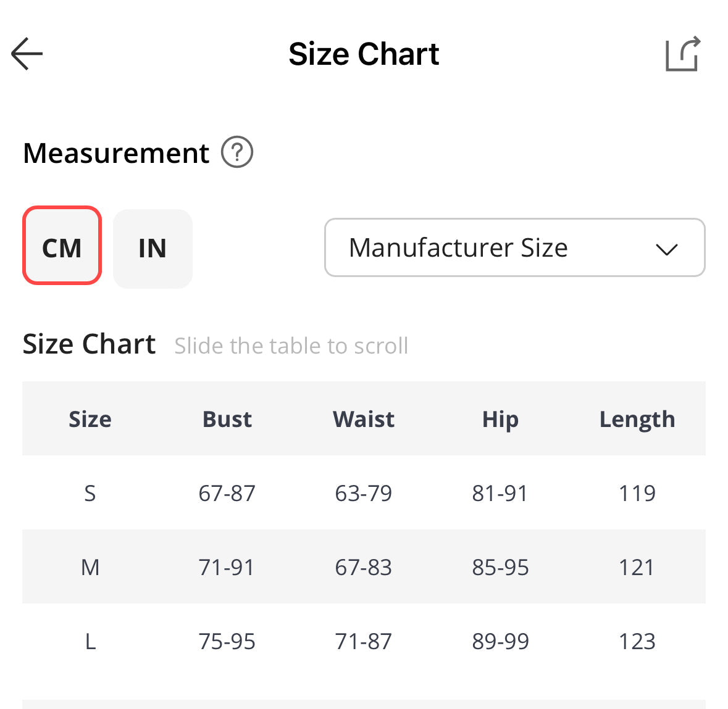
Task: Expand dropdown via chevron arrow
Action: click(x=667, y=249)
